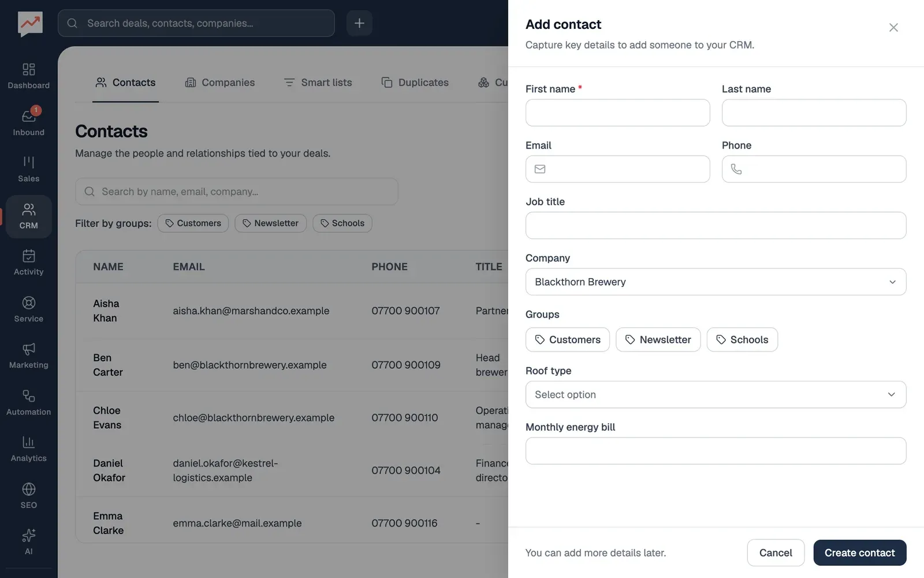Open the Company dropdown showing Blackthorn Brewery

click(x=716, y=282)
